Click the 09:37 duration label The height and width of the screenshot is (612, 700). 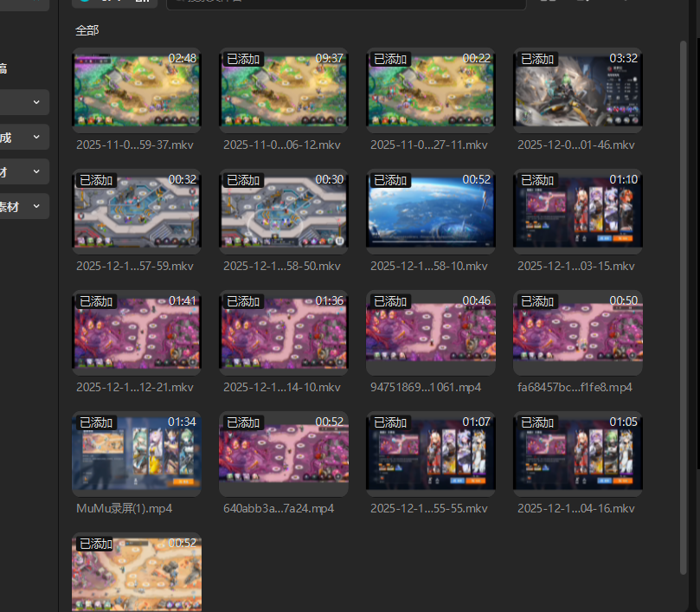(329, 59)
